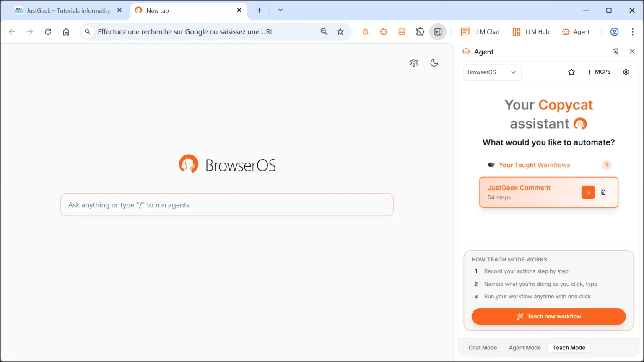
Task: Open Chrome's three-dot menu
Action: click(x=633, y=31)
